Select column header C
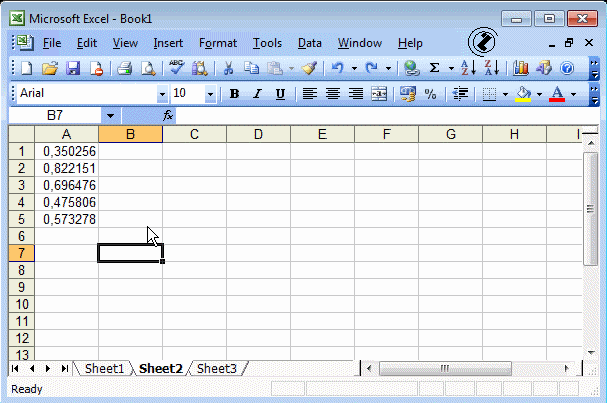 [194, 134]
